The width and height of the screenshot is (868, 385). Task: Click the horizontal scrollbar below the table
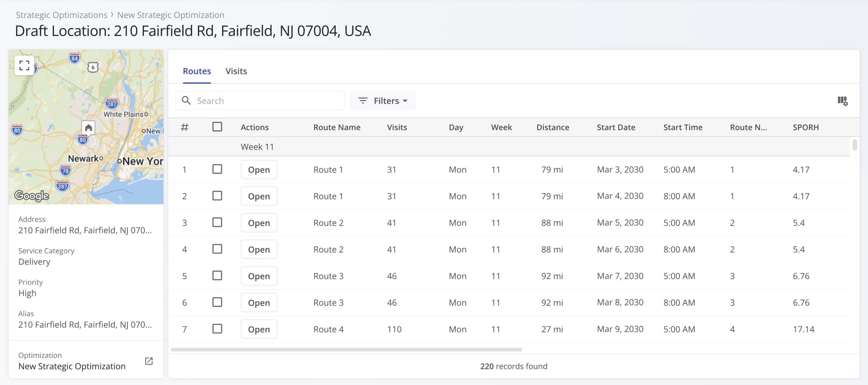click(x=348, y=349)
